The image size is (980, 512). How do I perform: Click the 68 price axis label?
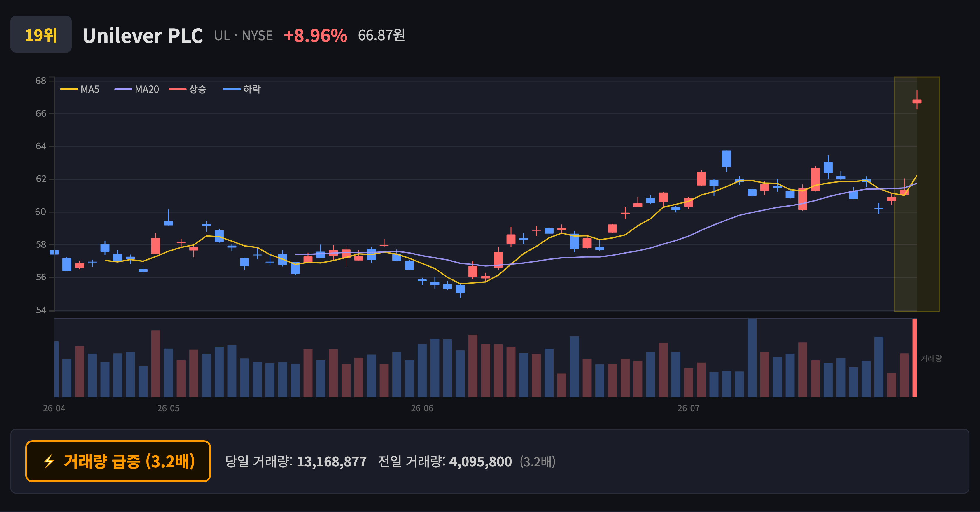(41, 81)
